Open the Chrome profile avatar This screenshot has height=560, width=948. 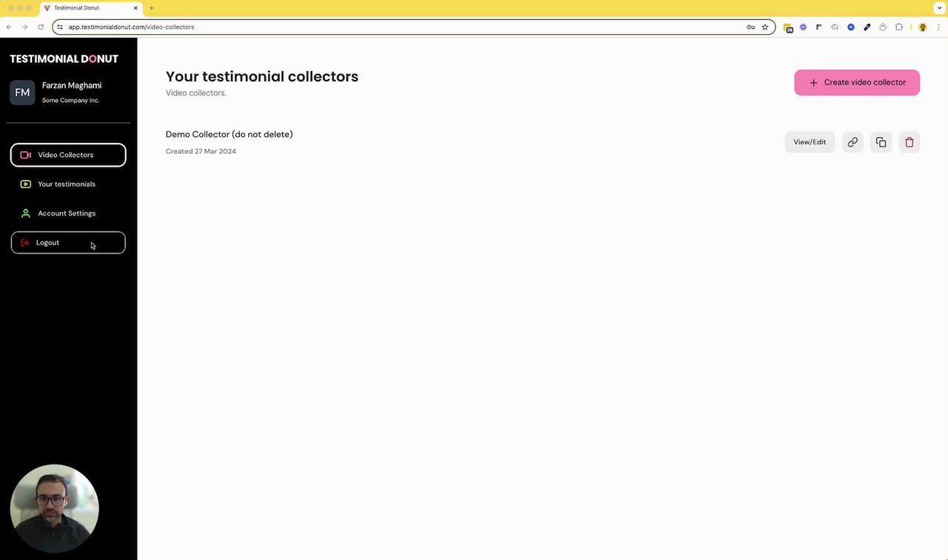[922, 27]
